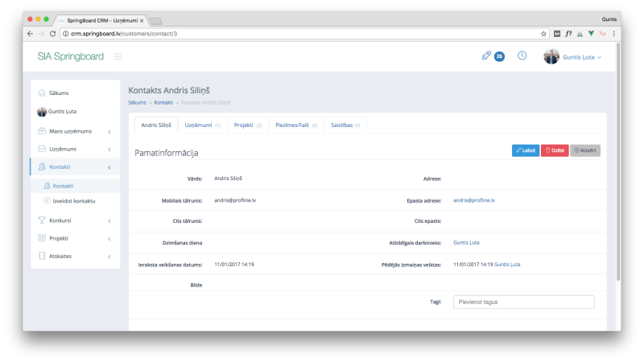
Task: Select the SpringBoard CRM browser tab
Action: [x=102, y=20]
